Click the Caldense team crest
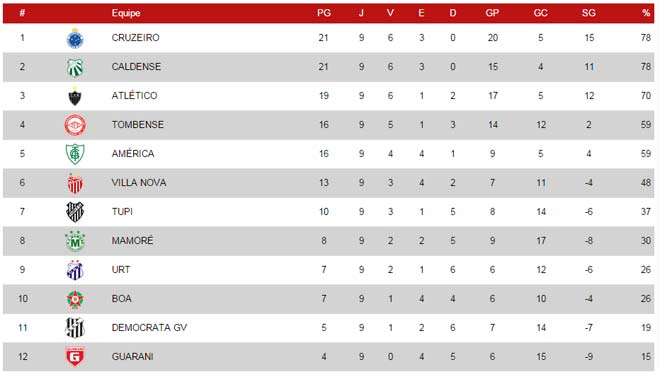Viewport: 660px width, 372px height. click(x=75, y=68)
